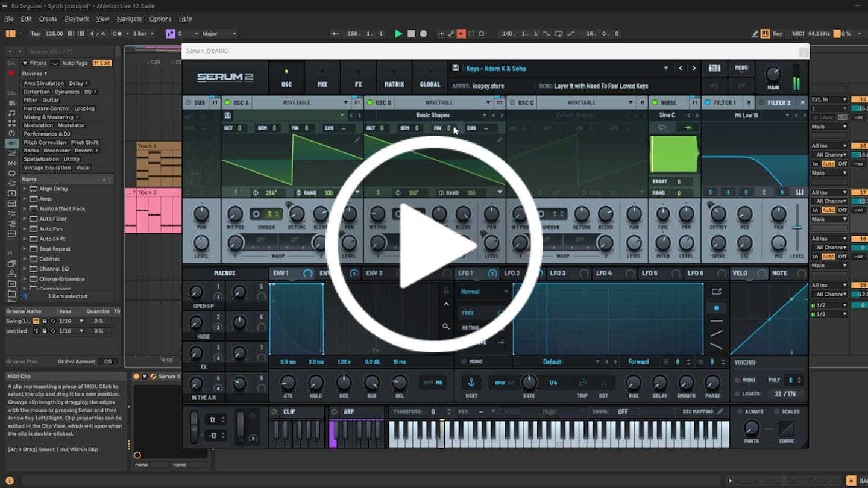
Task: Click the Serum MAIN volume knob
Action: click(773, 74)
